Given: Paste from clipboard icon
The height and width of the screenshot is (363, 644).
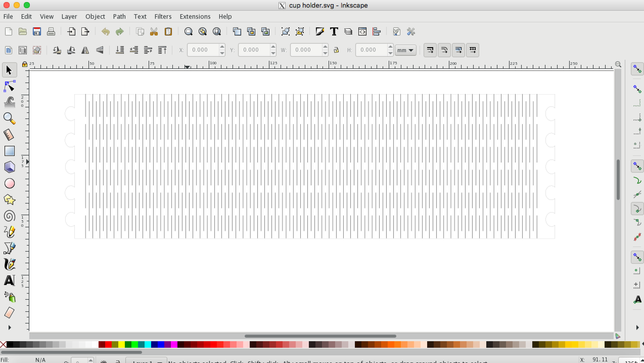Looking at the screenshot, I should tap(168, 31).
